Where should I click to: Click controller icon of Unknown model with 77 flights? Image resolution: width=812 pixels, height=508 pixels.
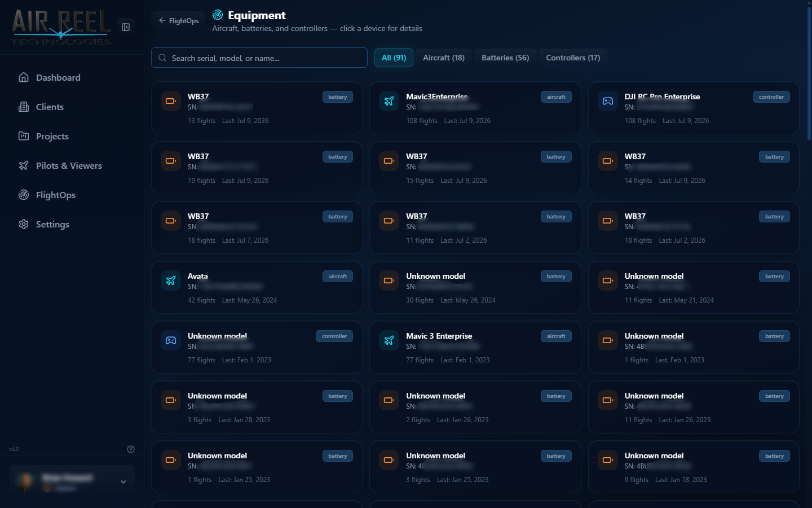[171, 340]
